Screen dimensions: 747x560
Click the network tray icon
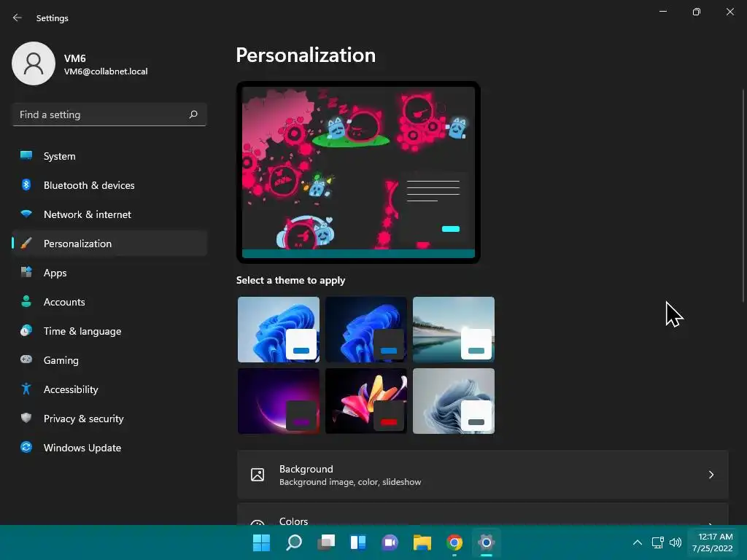[x=658, y=542]
